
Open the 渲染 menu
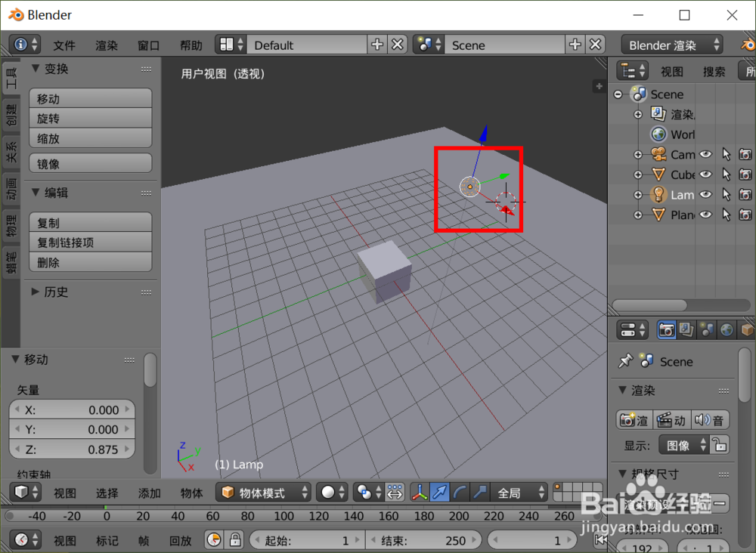coord(107,45)
